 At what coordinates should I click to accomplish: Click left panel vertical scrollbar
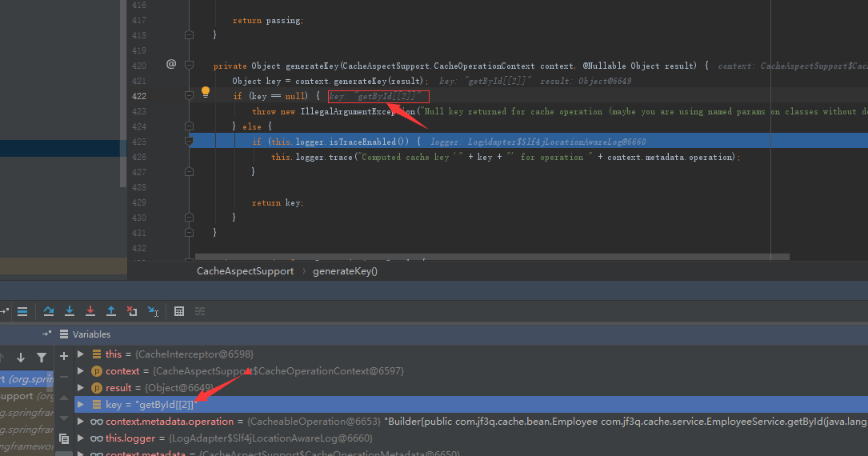123,94
